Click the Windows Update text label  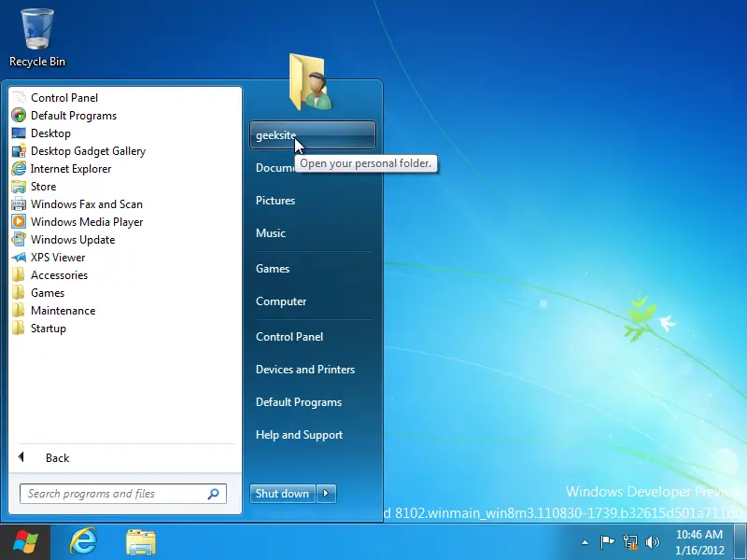click(x=73, y=240)
